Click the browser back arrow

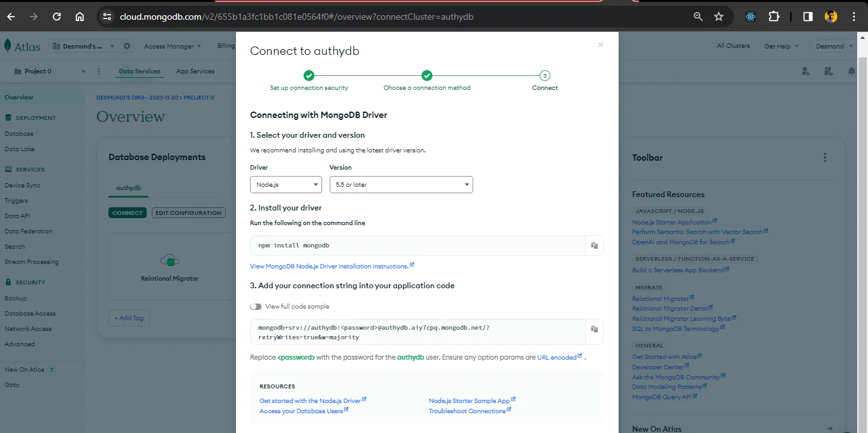point(11,17)
